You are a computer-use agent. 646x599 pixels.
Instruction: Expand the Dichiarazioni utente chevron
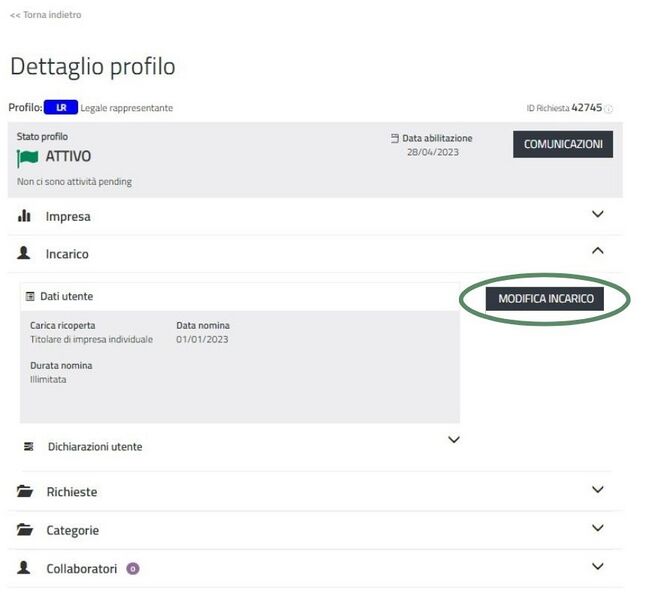click(x=454, y=440)
